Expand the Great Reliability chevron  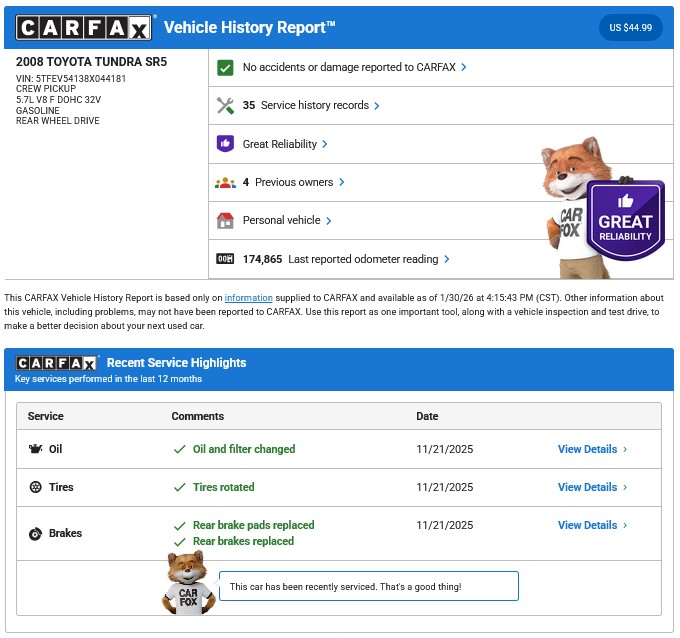coord(325,144)
